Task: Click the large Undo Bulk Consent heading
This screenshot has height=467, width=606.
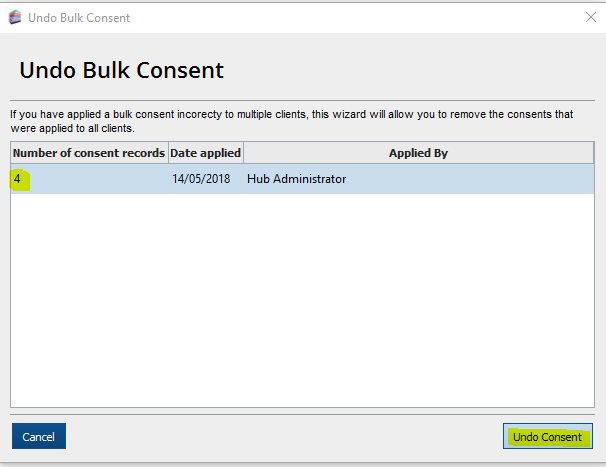Action: (x=121, y=70)
